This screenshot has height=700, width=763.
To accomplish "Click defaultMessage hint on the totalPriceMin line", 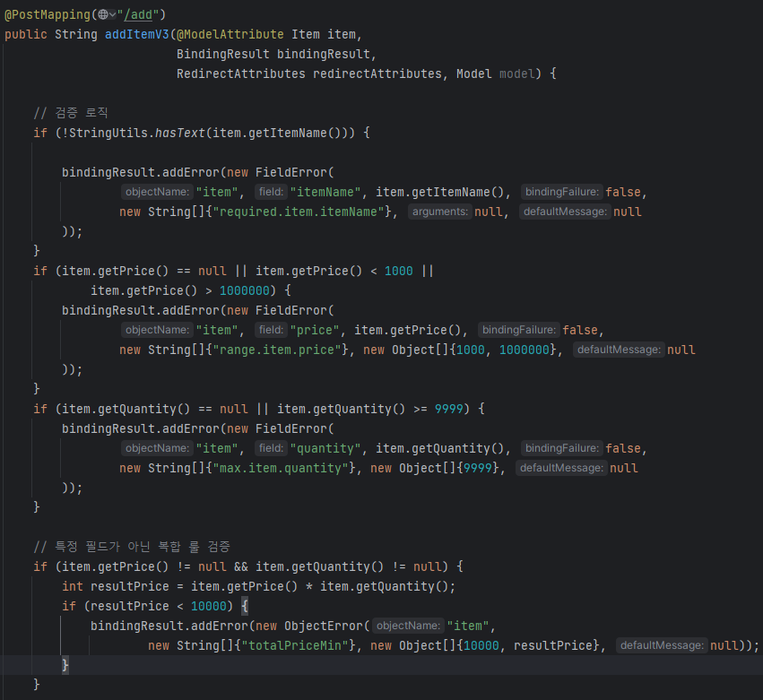I will coord(662,646).
